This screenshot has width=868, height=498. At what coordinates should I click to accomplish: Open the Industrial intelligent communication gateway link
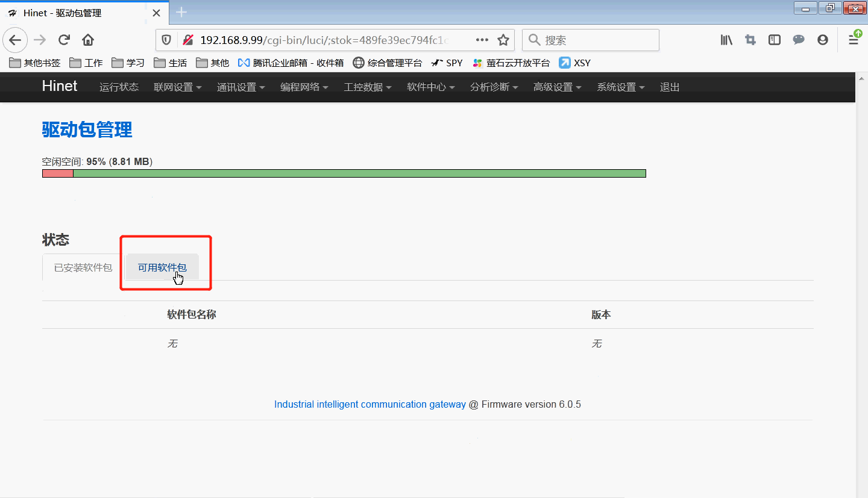pos(370,405)
